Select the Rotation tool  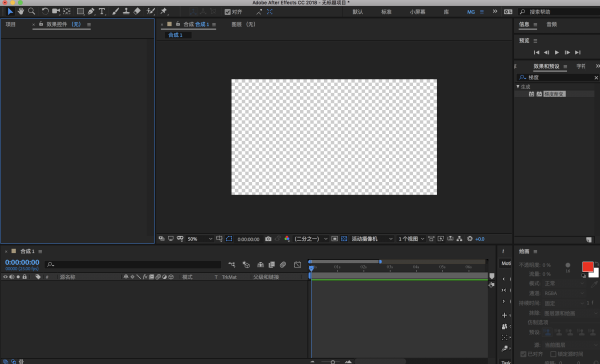click(x=45, y=11)
